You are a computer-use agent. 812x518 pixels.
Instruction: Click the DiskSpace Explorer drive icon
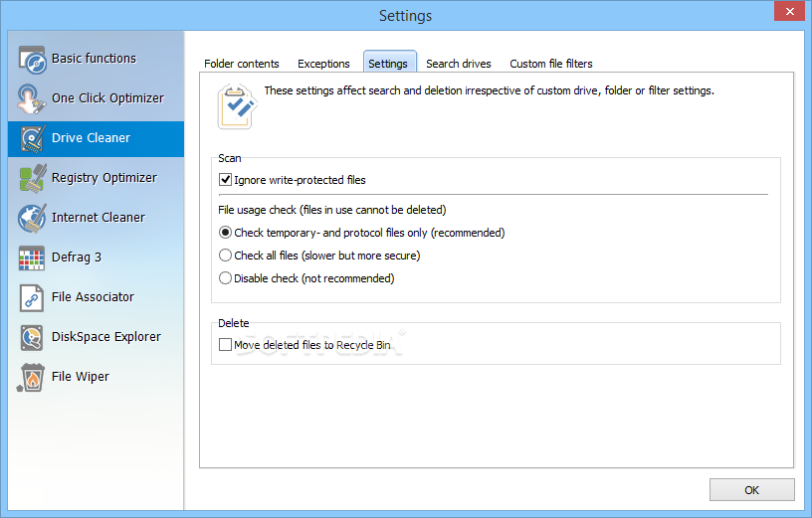tap(32, 337)
